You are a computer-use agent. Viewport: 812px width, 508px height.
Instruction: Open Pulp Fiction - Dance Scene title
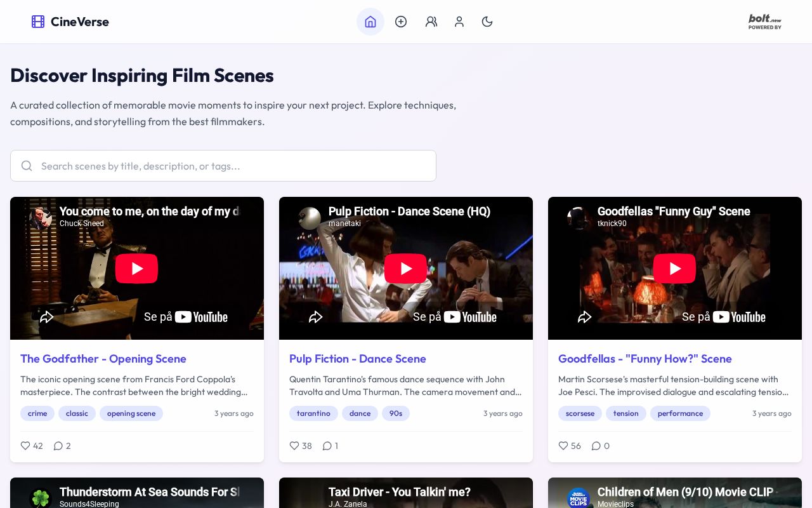pyautogui.click(x=358, y=359)
